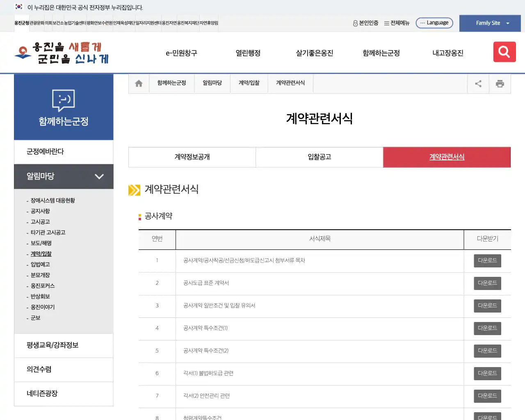Switch to the 입찰공고 tab

click(x=319, y=157)
